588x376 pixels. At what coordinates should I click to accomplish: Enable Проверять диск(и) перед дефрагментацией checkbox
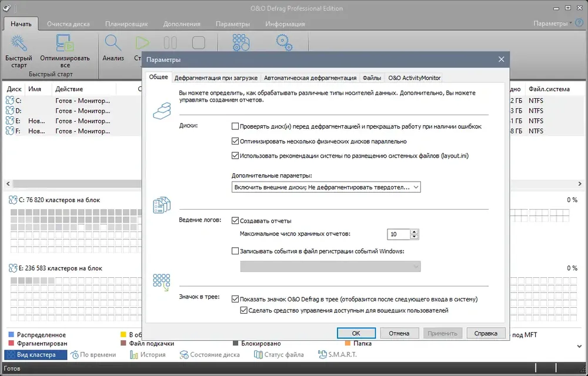point(235,126)
